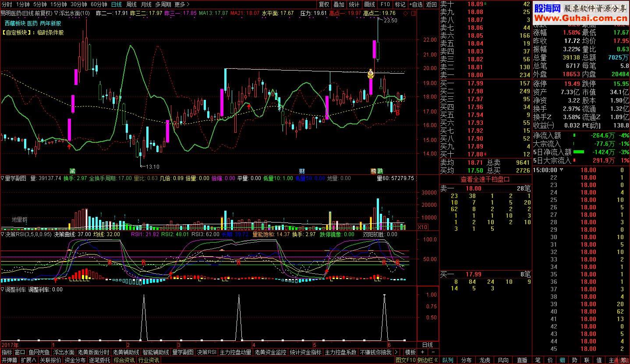Select the 不赚钱你抽我 indicator tab
The width and height of the screenshot is (630, 364).
(x=375, y=352)
